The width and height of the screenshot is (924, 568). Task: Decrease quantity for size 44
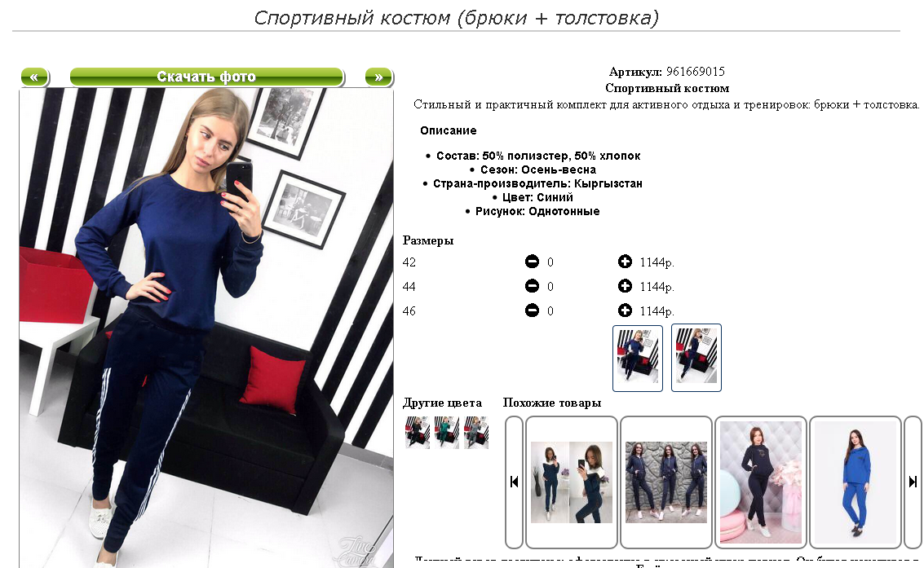click(x=532, y=286)
